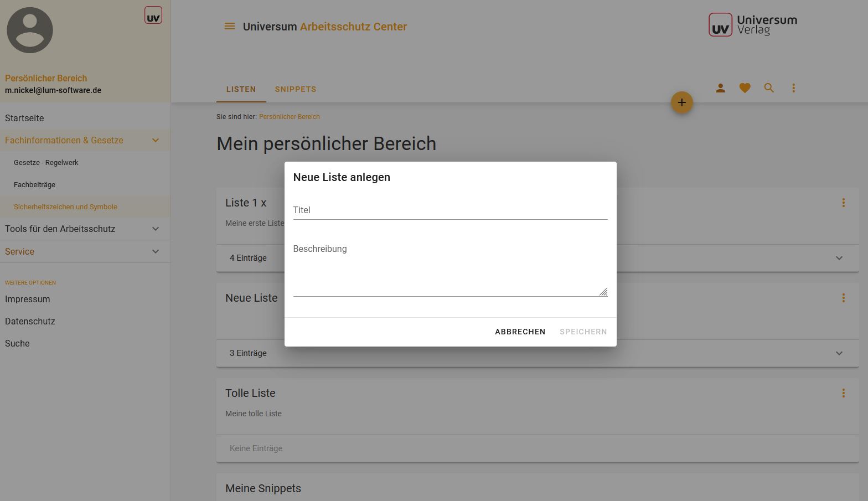Open Sicherheitszeichen und Symbole item
The image size is (868, 501).
tap(65, 206)
